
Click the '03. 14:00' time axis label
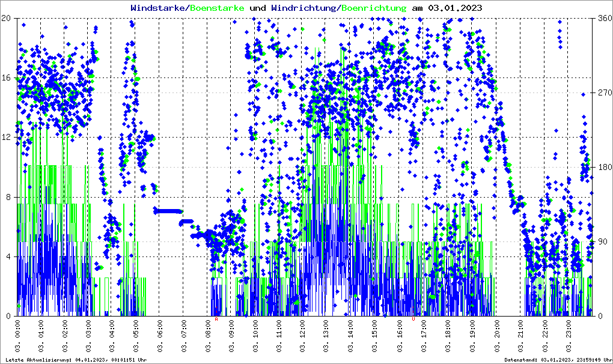click(x=351, y=336)
